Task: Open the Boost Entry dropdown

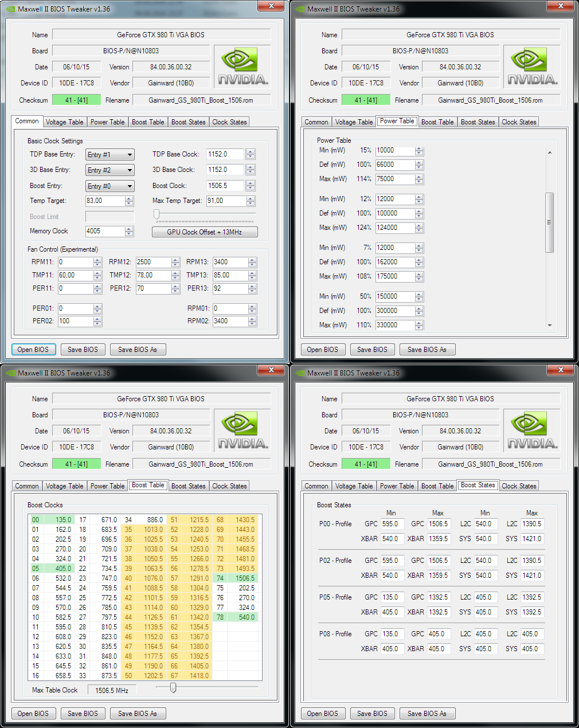Action: pos(110,186)
